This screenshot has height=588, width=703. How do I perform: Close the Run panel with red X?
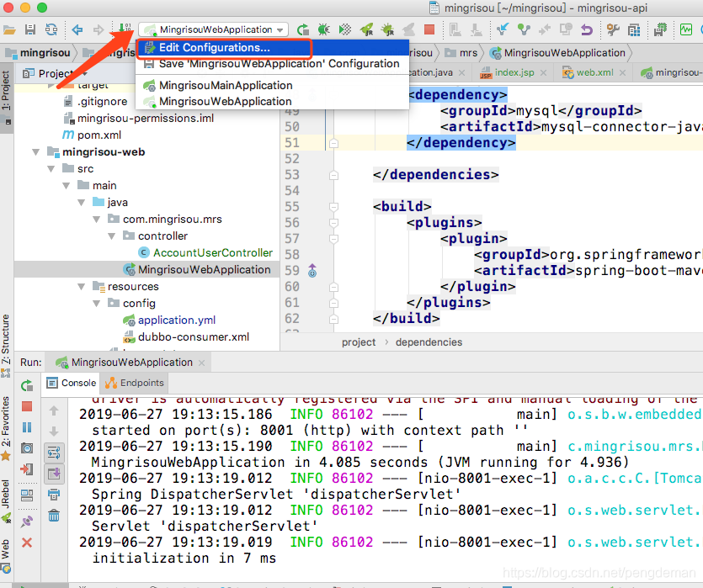[x=27, y=543]
